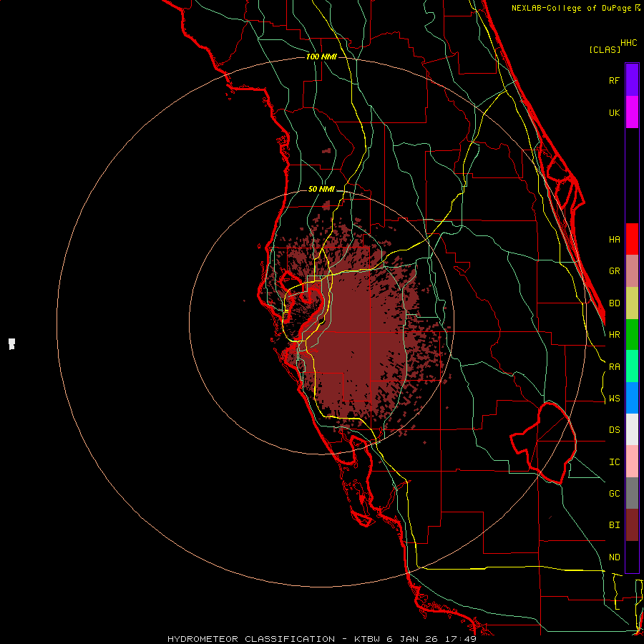Screen dimensions: 644x644
Task: Click the BI legend label text
Action: (x=614, y=525)
